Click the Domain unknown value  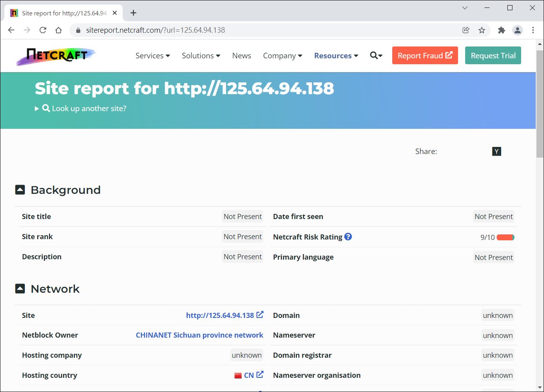pos(497,315)
